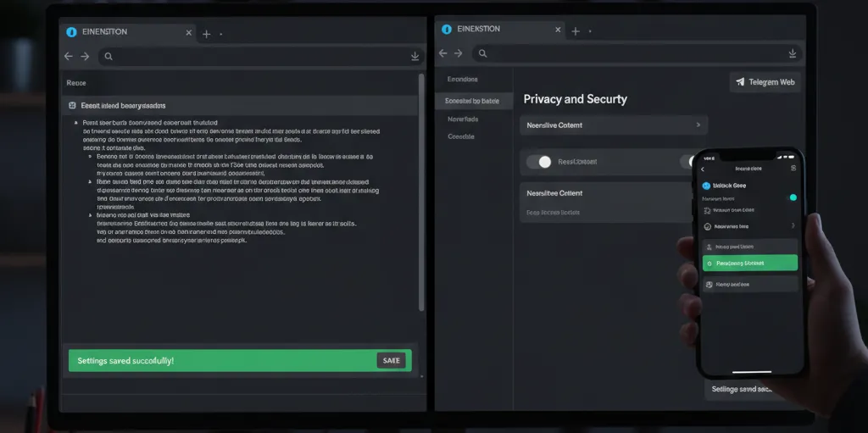Open the 'Coeoible' sidebar item
868x433 pixels.
460,136
